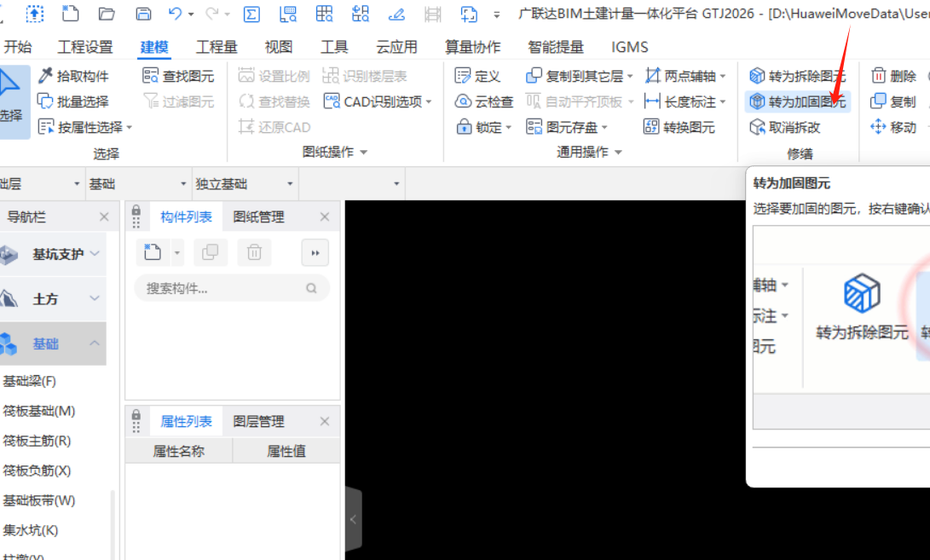Open the 工程设置 ribbon tab
This screenshot has width=930, height=560.
(84, 46)
